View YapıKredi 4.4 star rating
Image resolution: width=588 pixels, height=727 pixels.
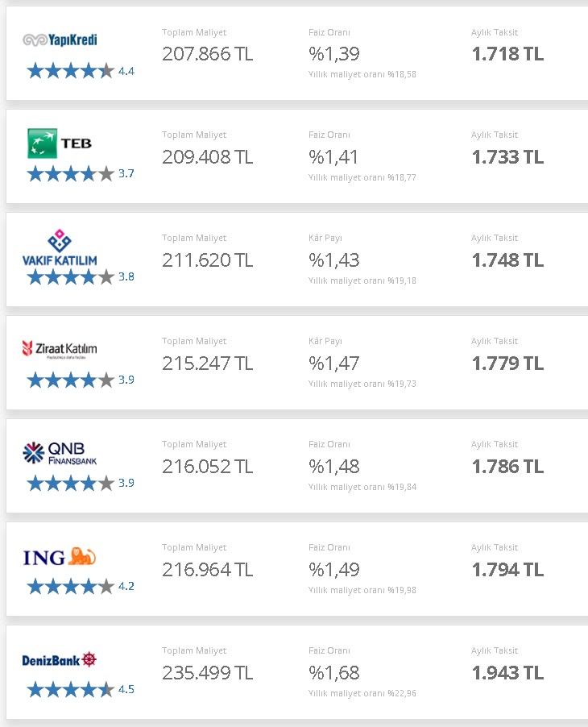[x=81, y=71]
